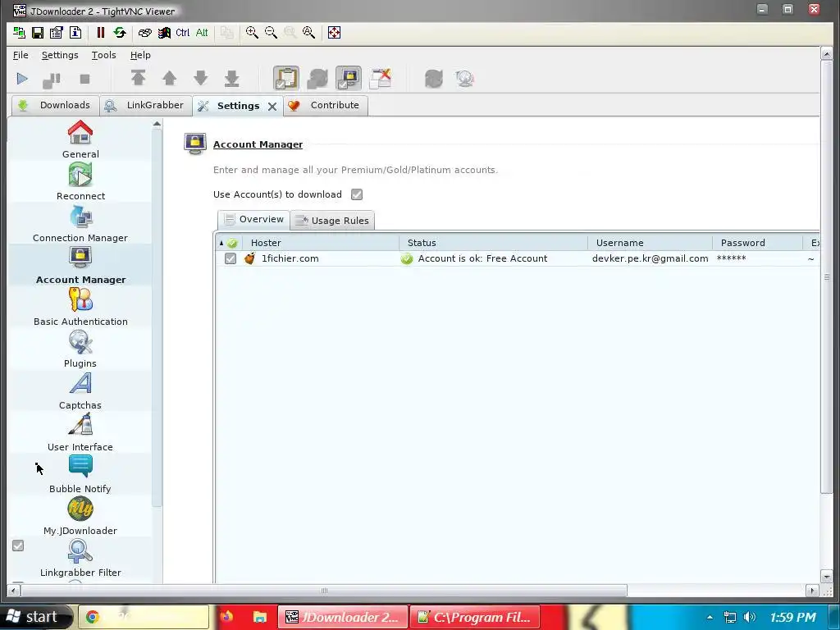840x630 pixels.
Task: Toggle the 1fichier.com account enabled checkbox
Action: pyautogui.click(x=231, y=258)
